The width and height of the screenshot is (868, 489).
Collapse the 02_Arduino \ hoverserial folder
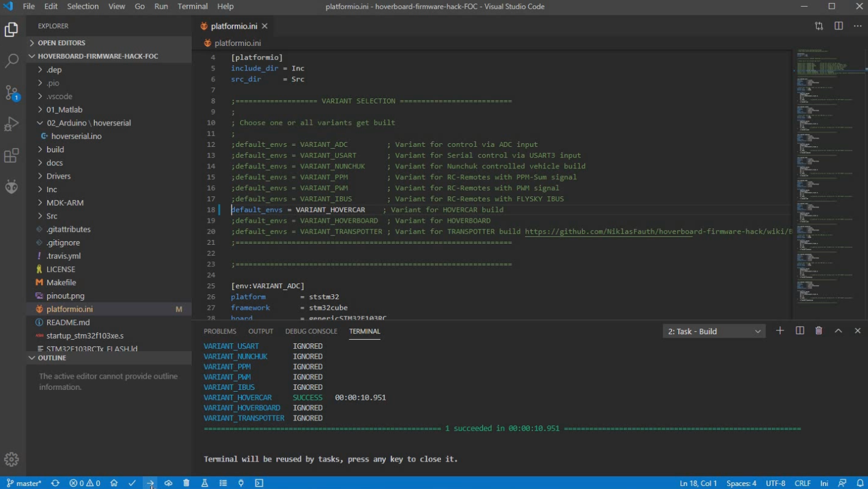pyautogui.click(x=109, y=123)
